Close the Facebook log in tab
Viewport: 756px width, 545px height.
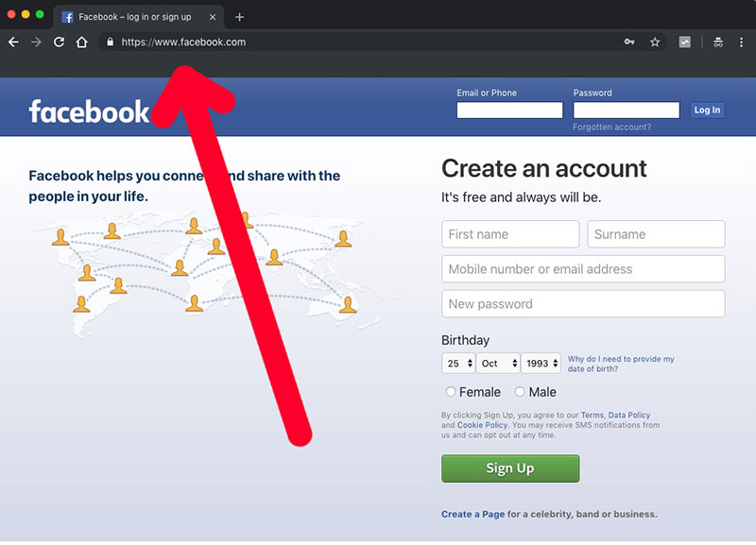212,17
